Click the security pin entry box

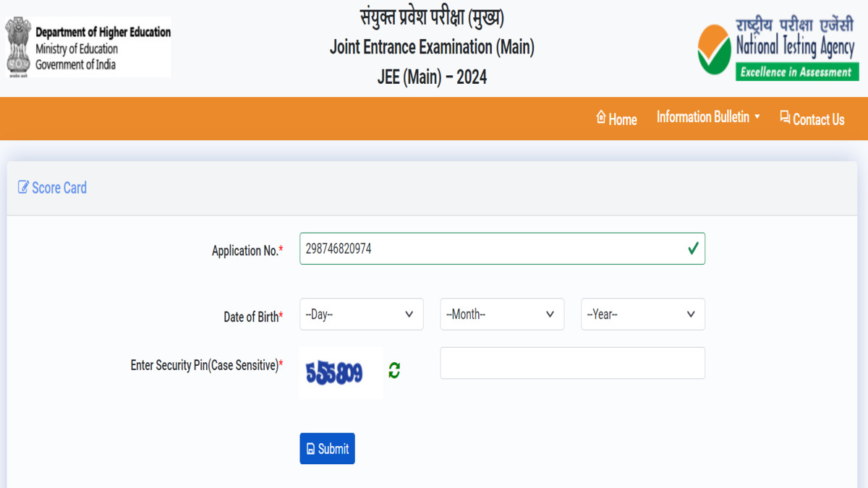click(x=572, y=362)
